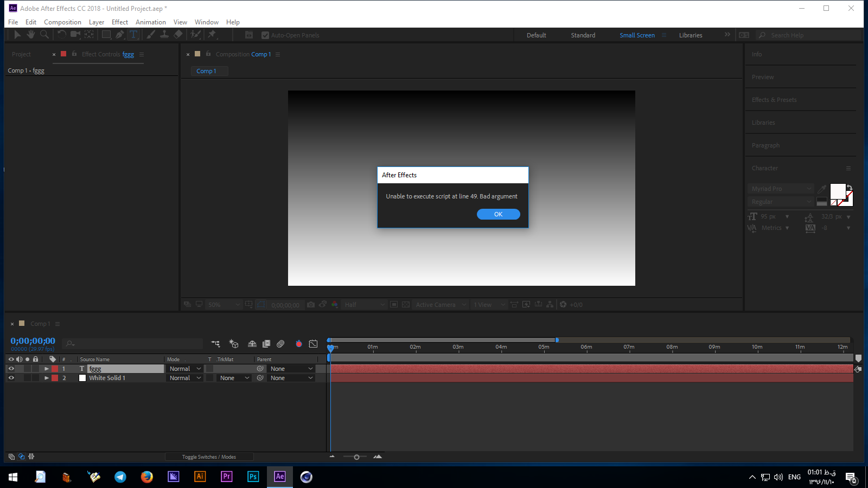Open Parent dropdown for White Solid 1
The width and height of the screenshot is (868, 488).
[x=291, y=378]
